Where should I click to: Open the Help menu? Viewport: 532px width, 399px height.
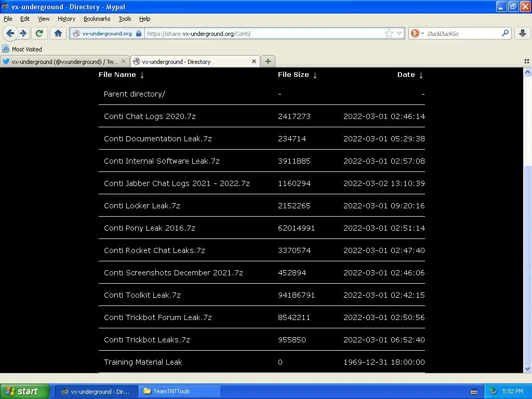tap(144, 19)
